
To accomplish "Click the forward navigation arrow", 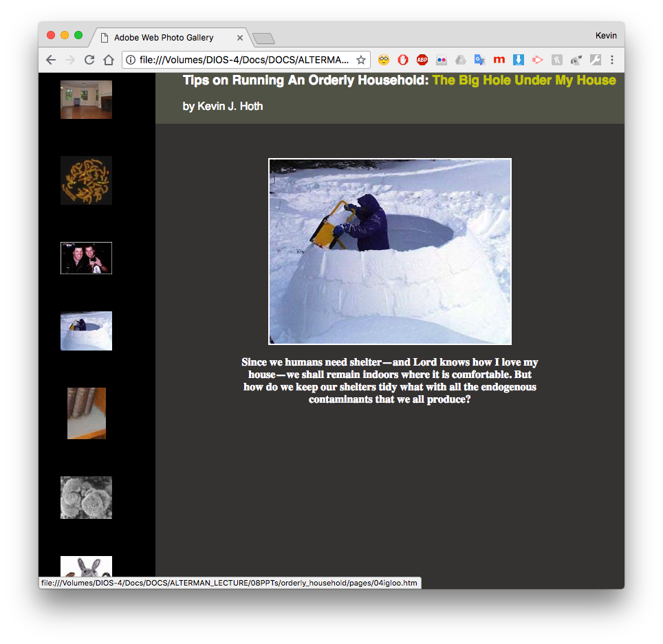I will coord(70,60).
